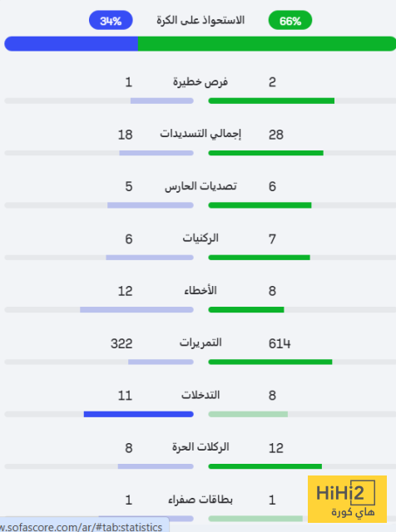Click the green passes bar
The width and height of the screenshot is (396, 532).
[270, 362]
